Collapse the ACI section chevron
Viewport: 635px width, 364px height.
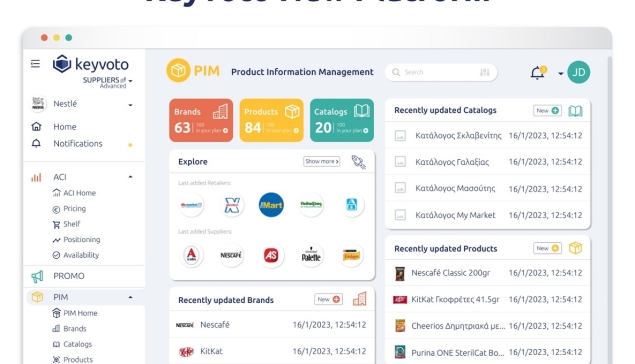pyautogui.click(x=130, y=177)
